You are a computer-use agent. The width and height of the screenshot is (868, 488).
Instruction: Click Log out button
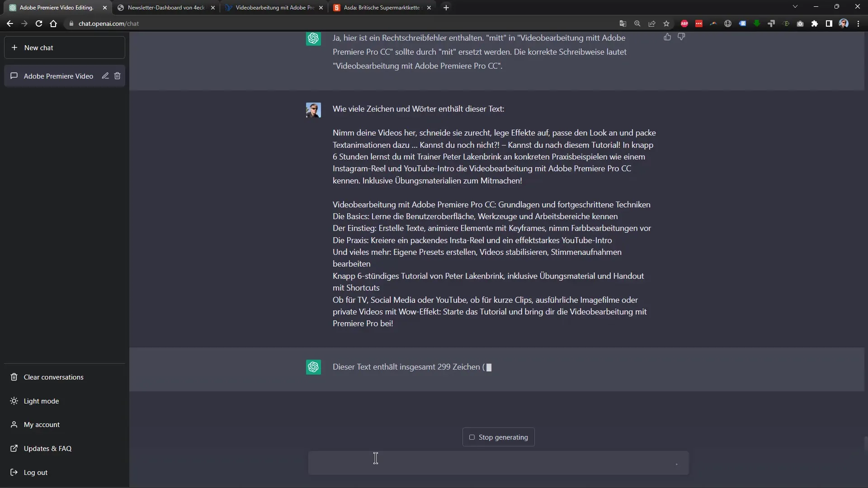click(36, 471)
